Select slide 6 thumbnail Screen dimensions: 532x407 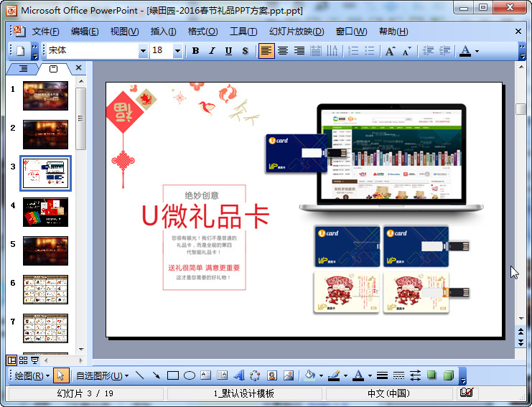point(45,289)
